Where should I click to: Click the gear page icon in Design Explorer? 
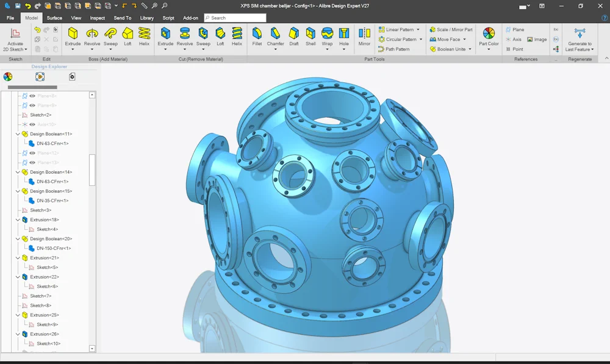click(x=72, y=77)
